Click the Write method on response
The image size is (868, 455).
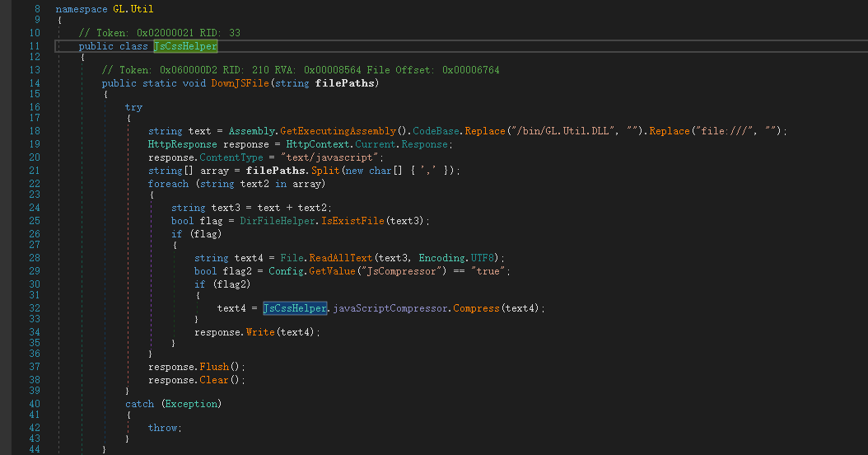click(260, 332)
